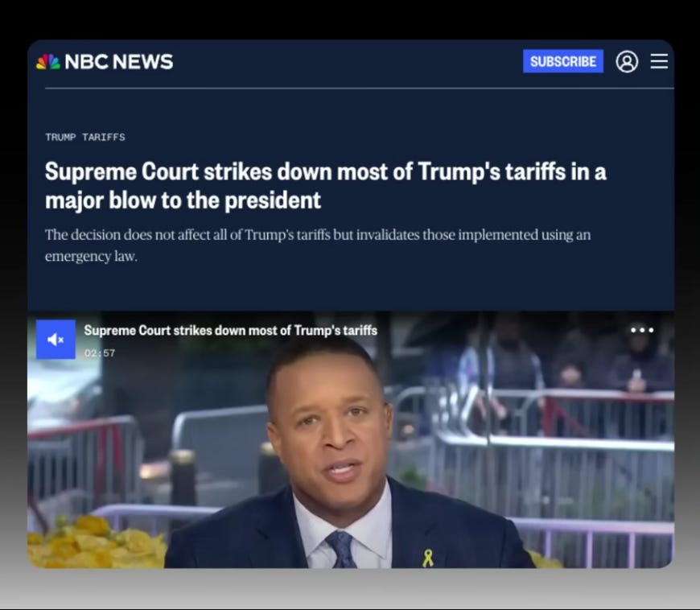
Task: Click the article subheadline about emergency law
Action: click(x=317, y=245)
